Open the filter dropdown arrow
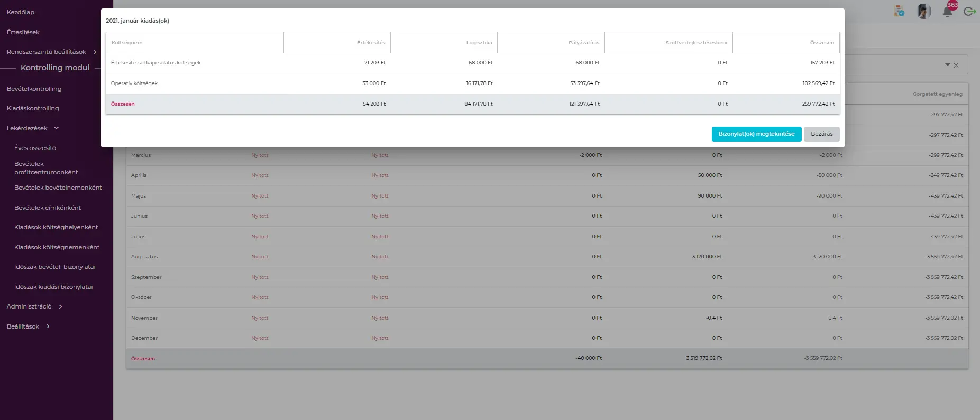This screenshot has height=420, width=980. (947, 65)
